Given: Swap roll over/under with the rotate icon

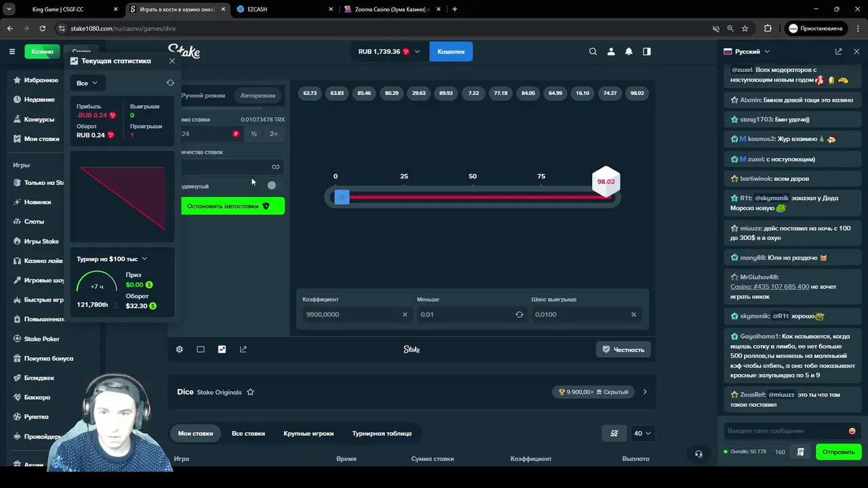Looking at the screenshot, I should click(519, 314).
